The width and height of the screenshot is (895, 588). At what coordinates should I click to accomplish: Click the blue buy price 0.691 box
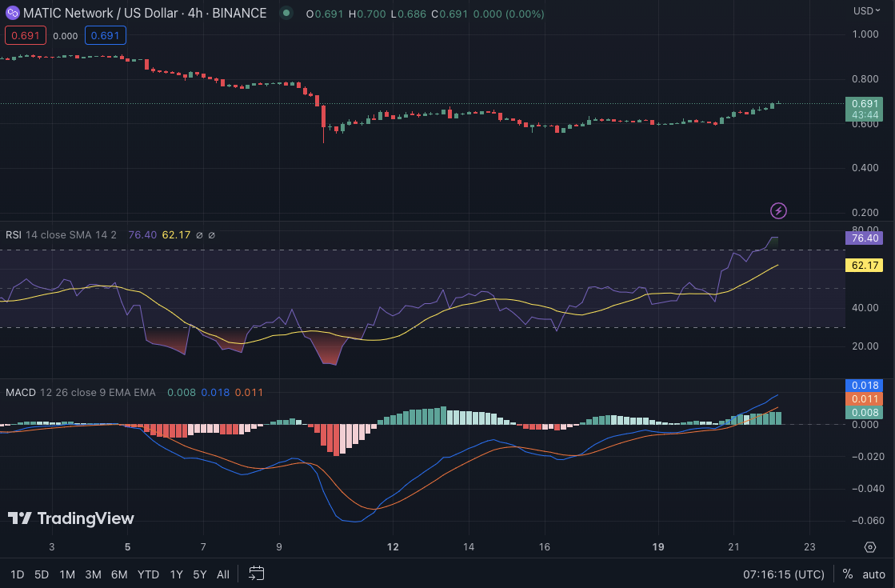point(106,35)
